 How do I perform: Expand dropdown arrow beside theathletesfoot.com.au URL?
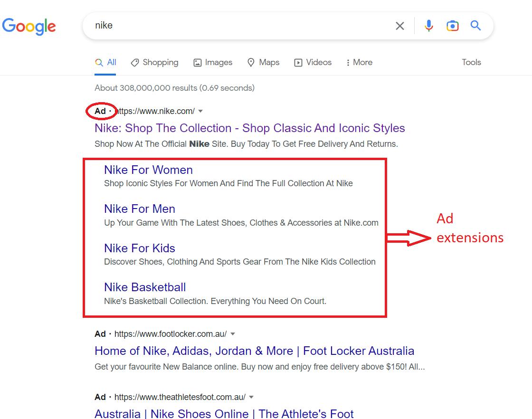pyautogui.click(x=251, y=397)
